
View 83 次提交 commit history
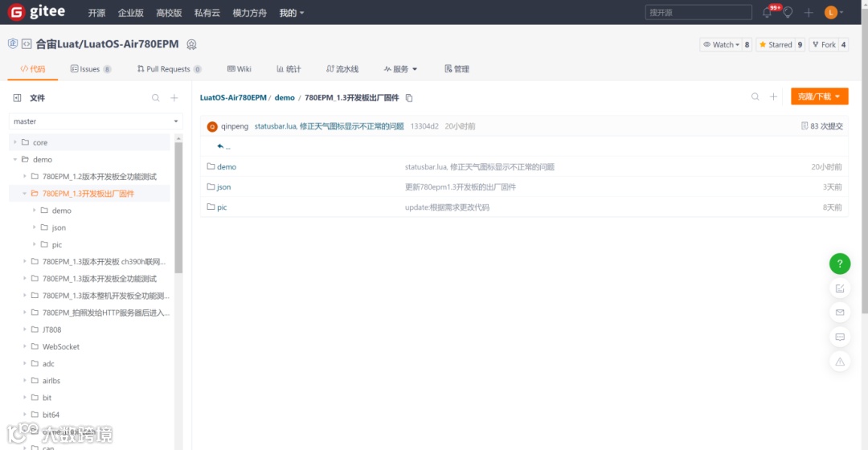pyautogui.click(x=822, y=126)
